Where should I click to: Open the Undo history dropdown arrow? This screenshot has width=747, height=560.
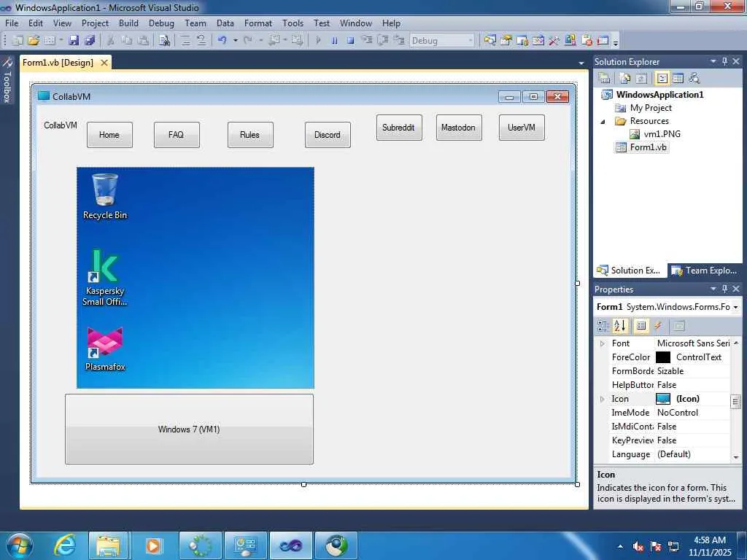(x=236, y=41)
